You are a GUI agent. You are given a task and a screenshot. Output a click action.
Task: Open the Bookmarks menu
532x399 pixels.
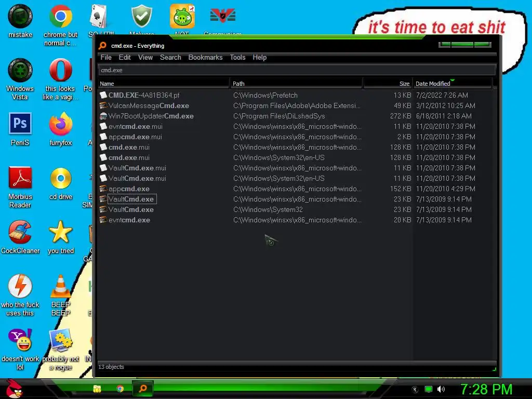[205, 57]
